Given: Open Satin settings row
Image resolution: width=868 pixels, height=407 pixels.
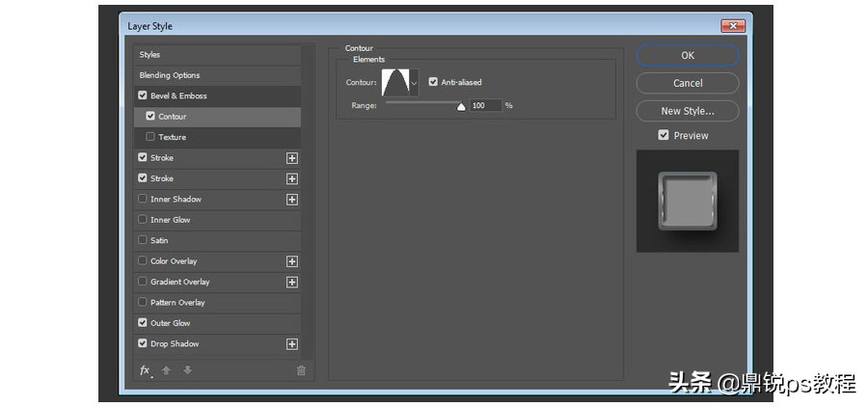Looking at the screenshot, I should 217,241.
